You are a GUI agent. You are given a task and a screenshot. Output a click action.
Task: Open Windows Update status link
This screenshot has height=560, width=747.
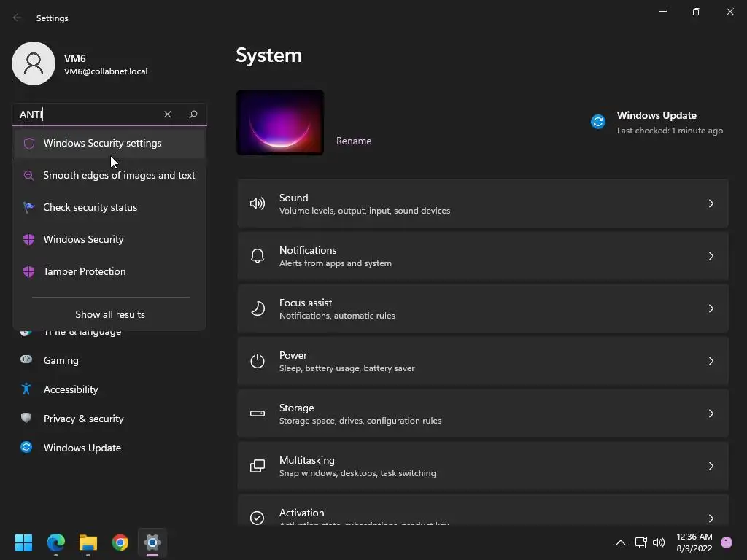[x=657, y=122]
